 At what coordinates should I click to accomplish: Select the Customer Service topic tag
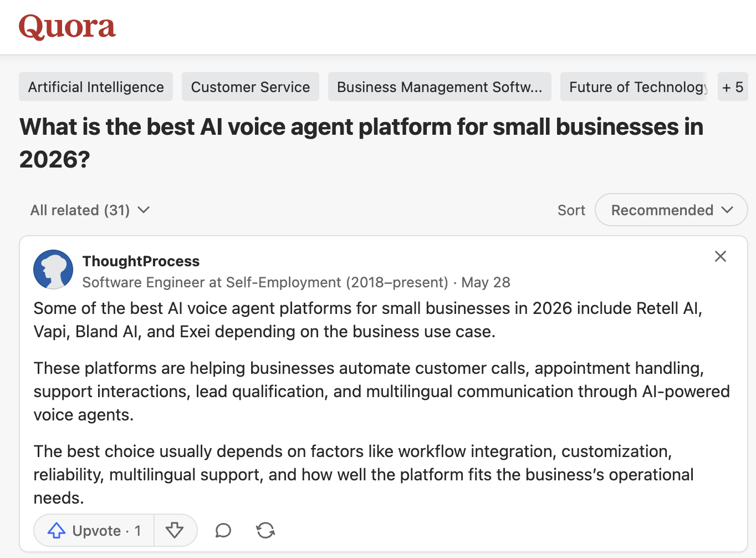point(251,87)
